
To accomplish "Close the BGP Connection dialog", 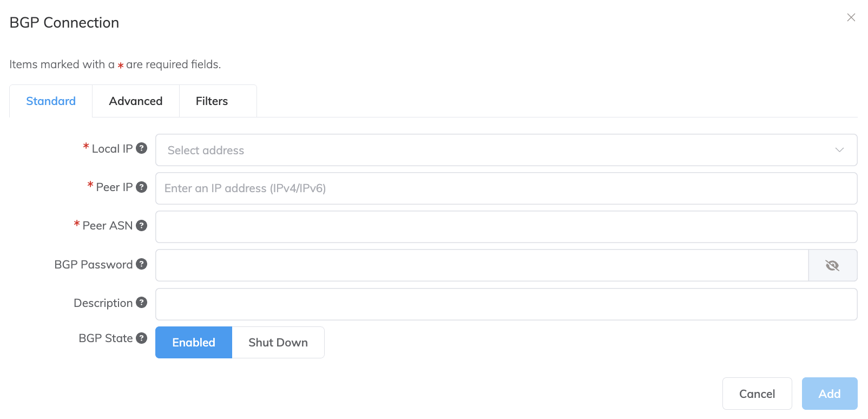I will pos(851,17).
